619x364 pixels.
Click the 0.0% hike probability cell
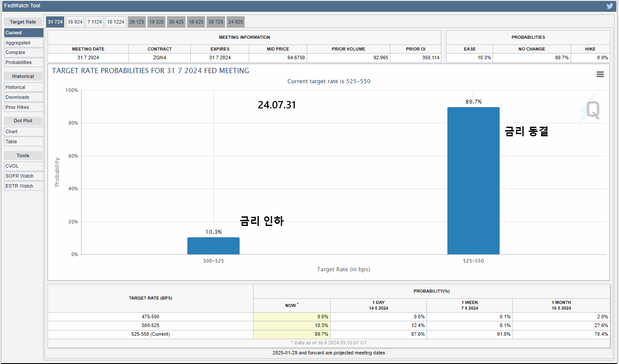pyautogui.click(x=590, y=57)
